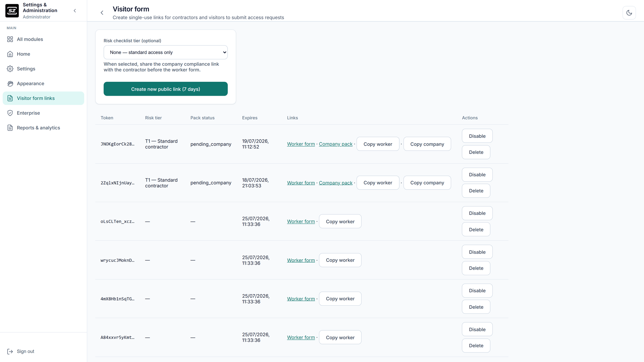Open Worker form link for wrycucJMoknD token
The image size is (644, 362).
coord(301,260)
